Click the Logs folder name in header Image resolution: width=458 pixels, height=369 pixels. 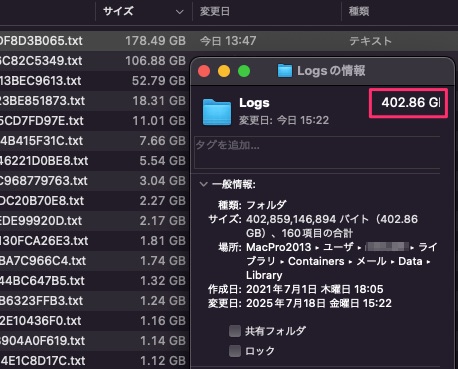(254, 103)
